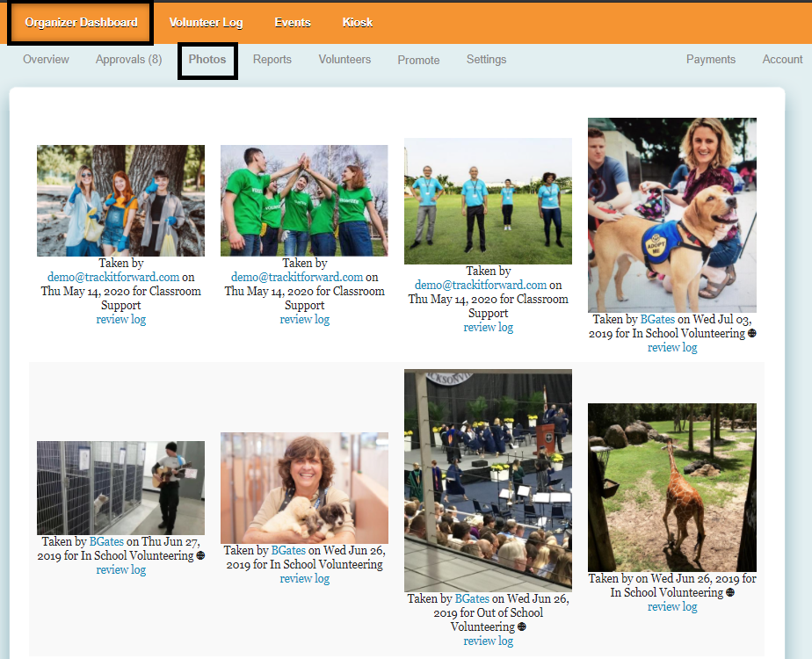The height and width of the screenshot is (659, 812).
Task: Click globe icon under giraffe photo caption
Action: click(x=730, y=593)
